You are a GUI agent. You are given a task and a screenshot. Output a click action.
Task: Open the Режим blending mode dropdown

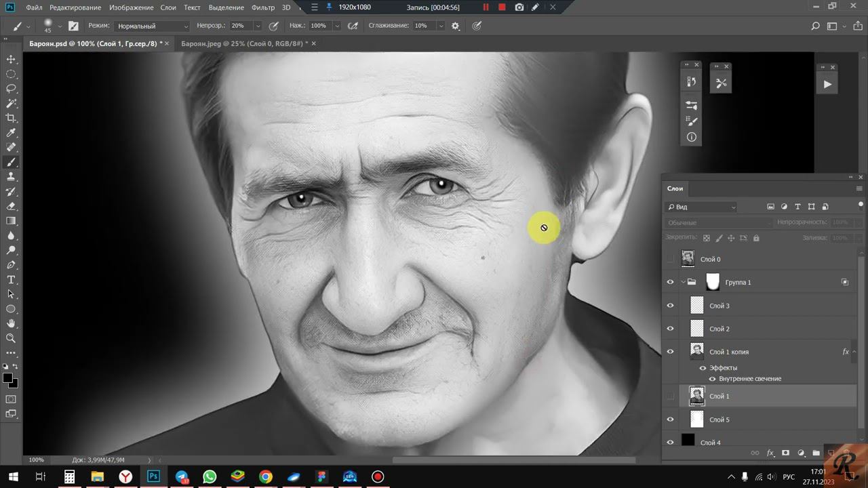pos(152,26)
